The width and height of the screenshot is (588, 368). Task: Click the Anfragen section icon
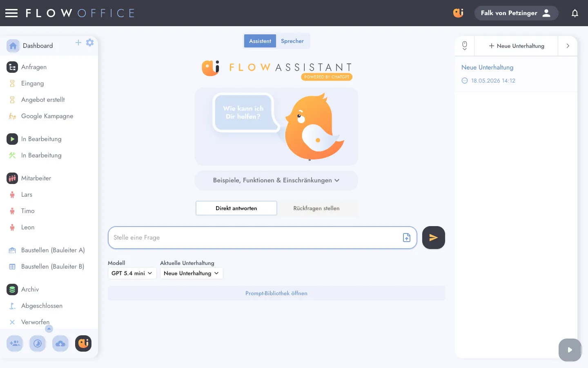12,67
